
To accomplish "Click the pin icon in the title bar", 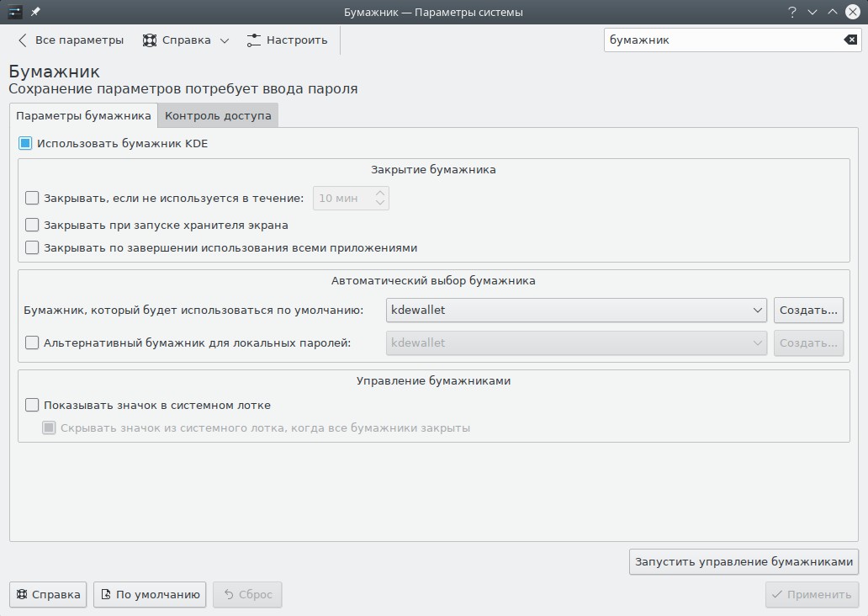I will (x=35, y=12).
